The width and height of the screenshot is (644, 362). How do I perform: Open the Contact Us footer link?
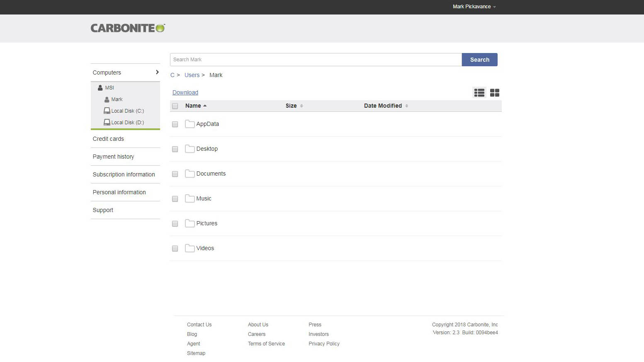pyautogui.click(x=199, y=325)
